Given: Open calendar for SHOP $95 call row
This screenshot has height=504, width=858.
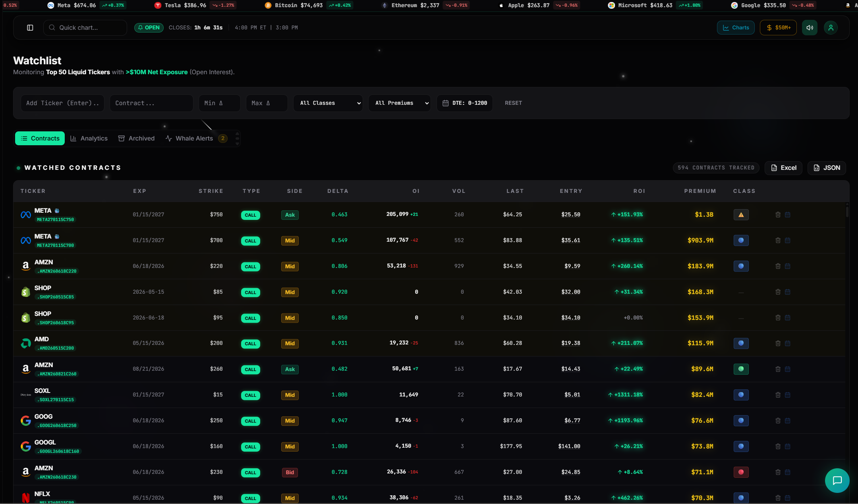Looking at the screenshot, I should (x=788, y=318).
